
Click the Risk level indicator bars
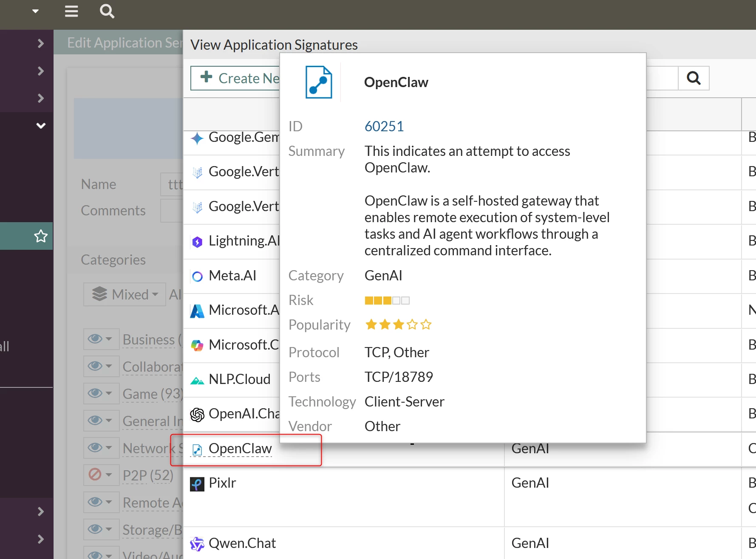pos(387,301)
